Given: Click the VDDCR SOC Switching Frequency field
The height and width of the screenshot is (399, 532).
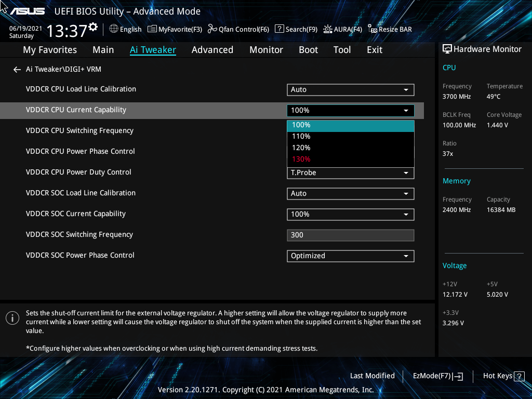Looking at the screenshot, I should 350,235.
